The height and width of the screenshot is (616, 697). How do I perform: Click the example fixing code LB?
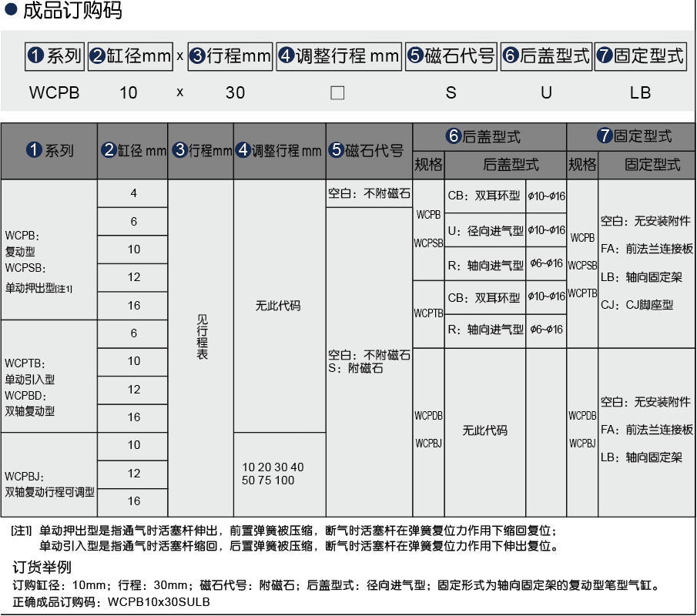click(640, 93)
